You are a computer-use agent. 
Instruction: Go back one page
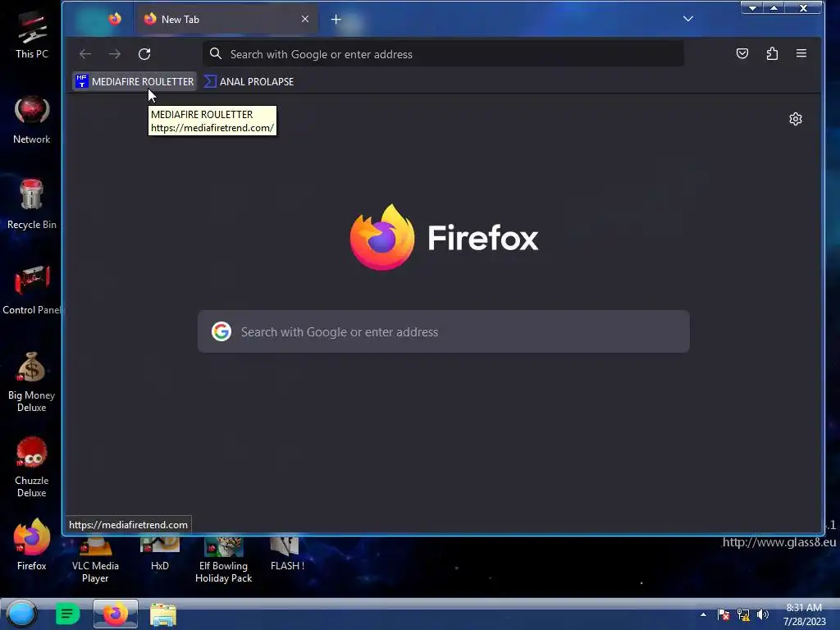85,53
